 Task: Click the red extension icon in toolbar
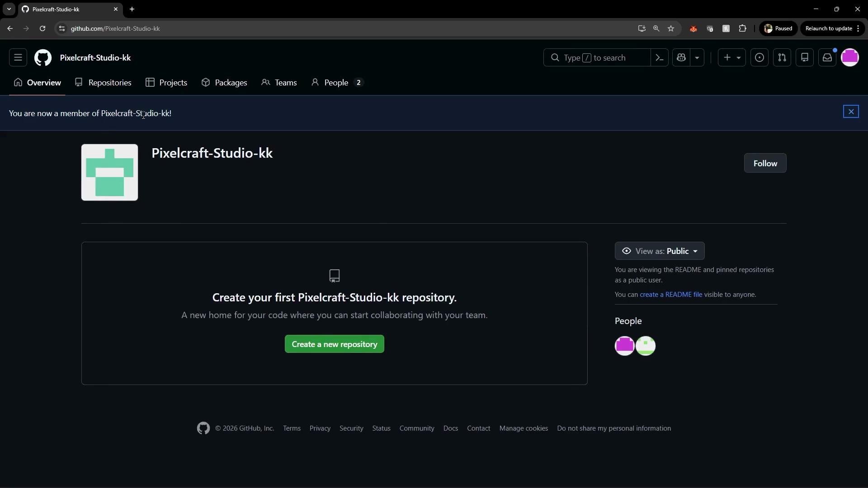point(693,28)
